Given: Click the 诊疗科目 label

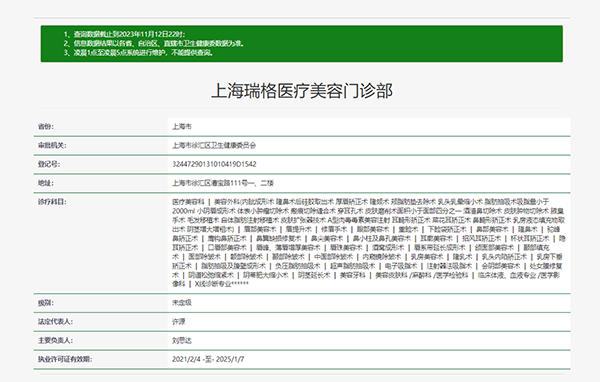Looking at the screenshot, I should pyautogui.click(x=52, y=201).
